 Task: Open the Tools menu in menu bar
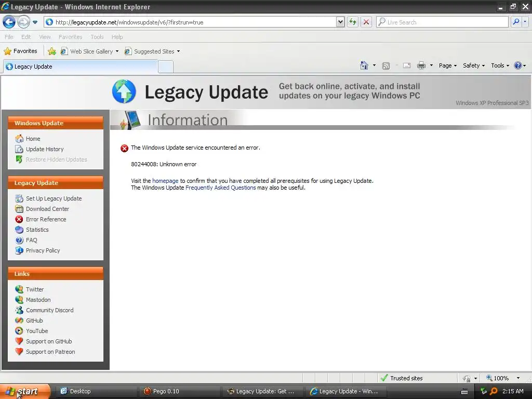click(x=97, y=37)
